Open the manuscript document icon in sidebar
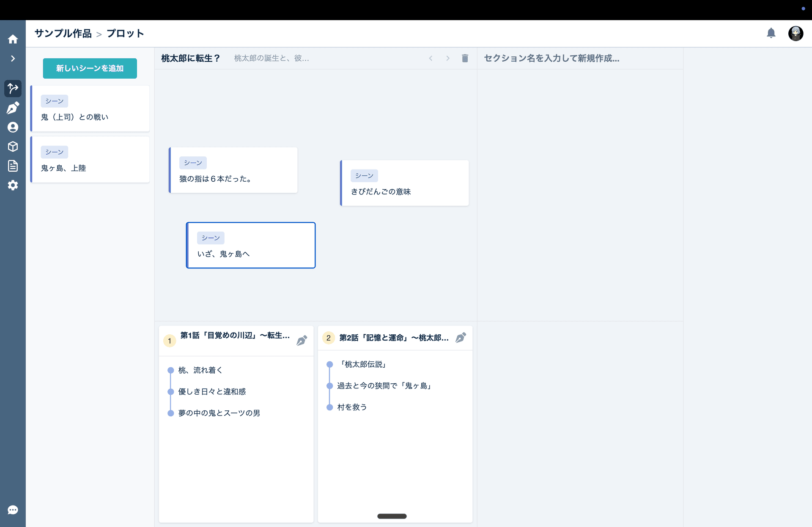812x527 pixels. [x=13, y=166]
